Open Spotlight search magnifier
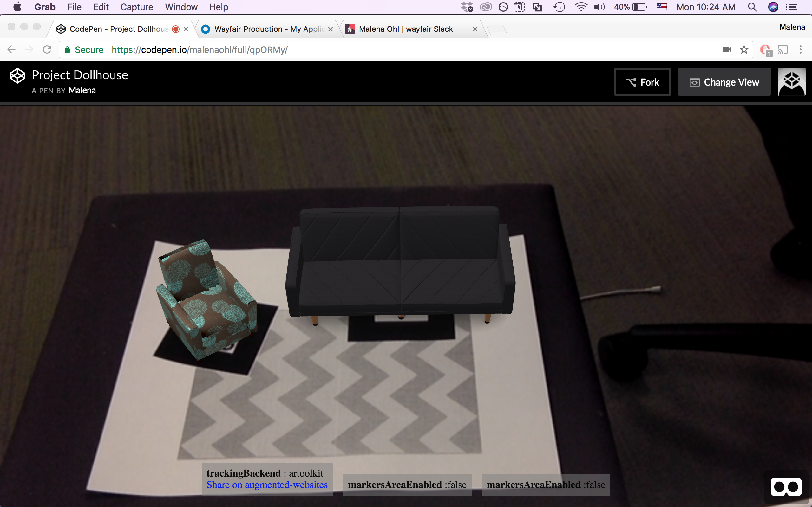812x507 pixels. [752, 7]
